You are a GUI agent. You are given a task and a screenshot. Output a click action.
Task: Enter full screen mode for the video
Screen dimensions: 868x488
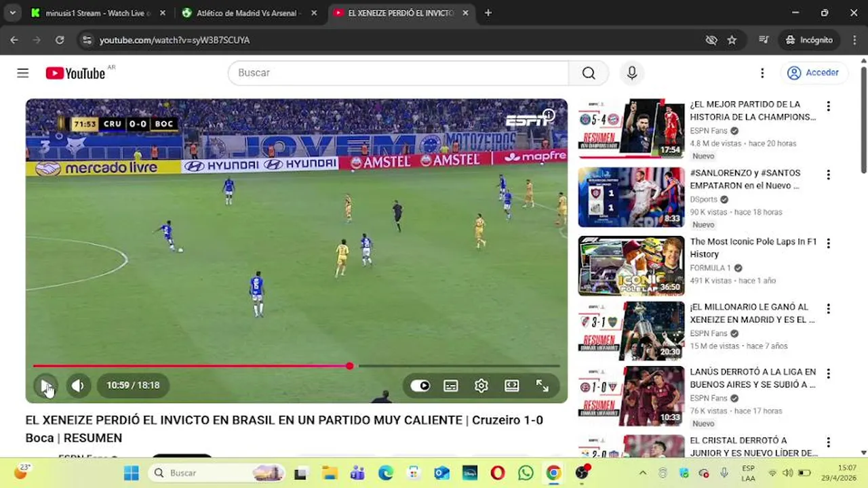click(x=542, y=386)
